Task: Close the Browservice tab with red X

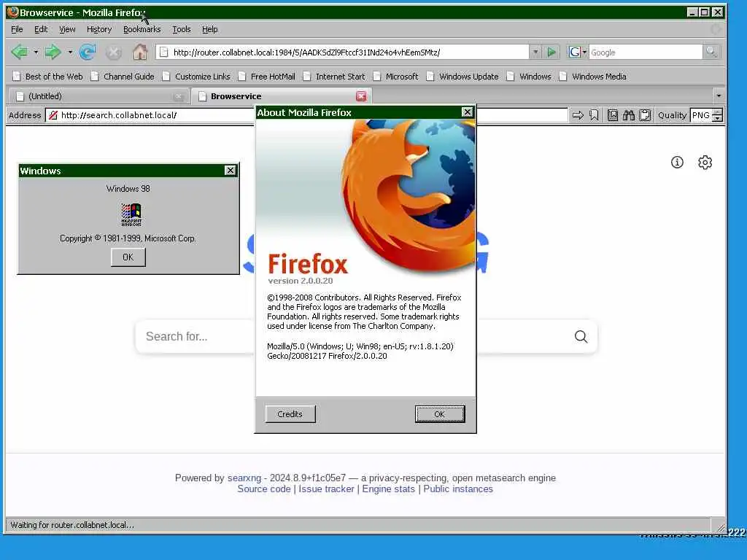Action: (361, 96)
